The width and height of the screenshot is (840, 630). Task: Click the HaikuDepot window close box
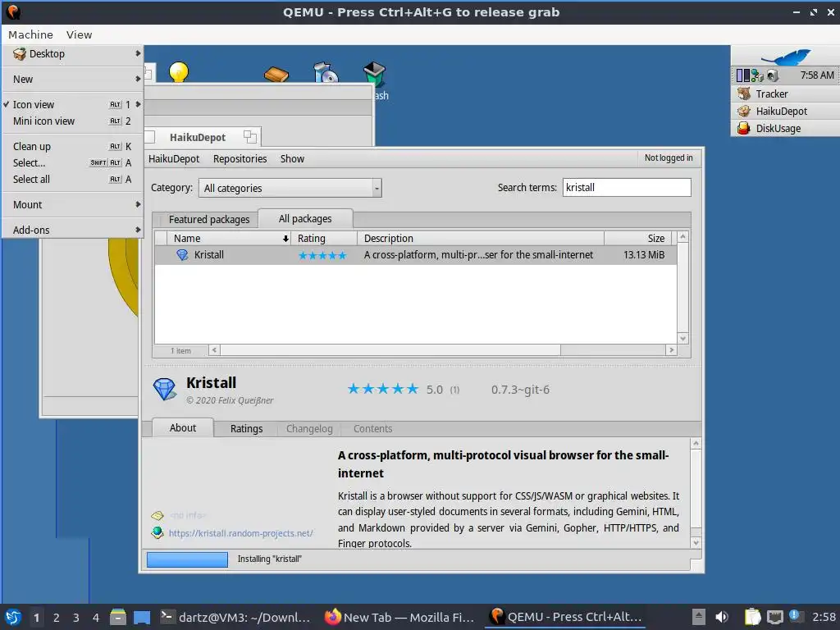coord(149,137)
